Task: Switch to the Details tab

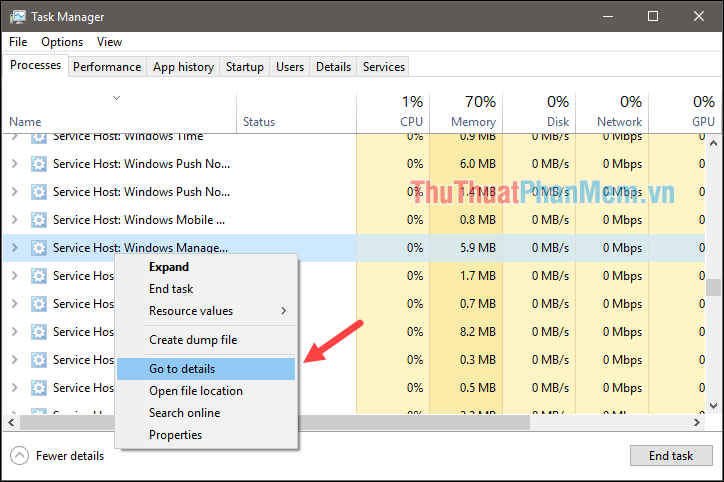Action: 333,67
